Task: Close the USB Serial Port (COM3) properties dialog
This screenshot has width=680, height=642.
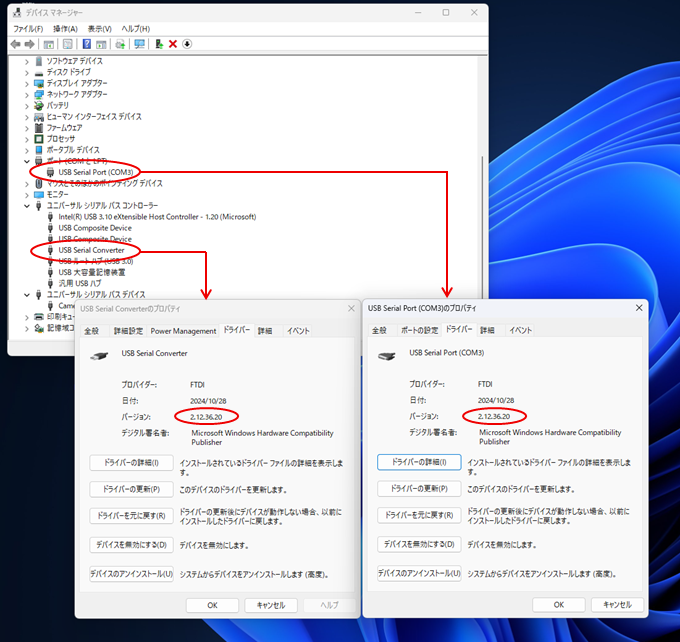Action: click(x=639, y=308)
